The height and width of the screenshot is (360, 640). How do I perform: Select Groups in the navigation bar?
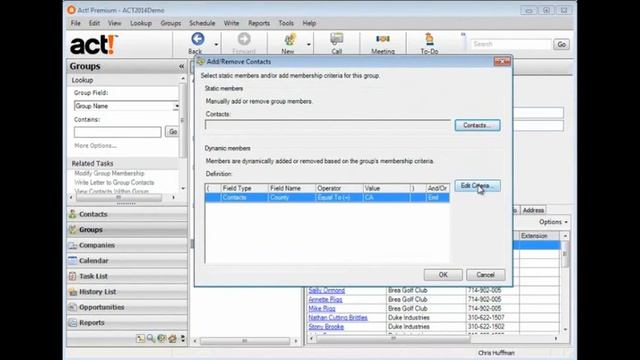pos(127,230)
